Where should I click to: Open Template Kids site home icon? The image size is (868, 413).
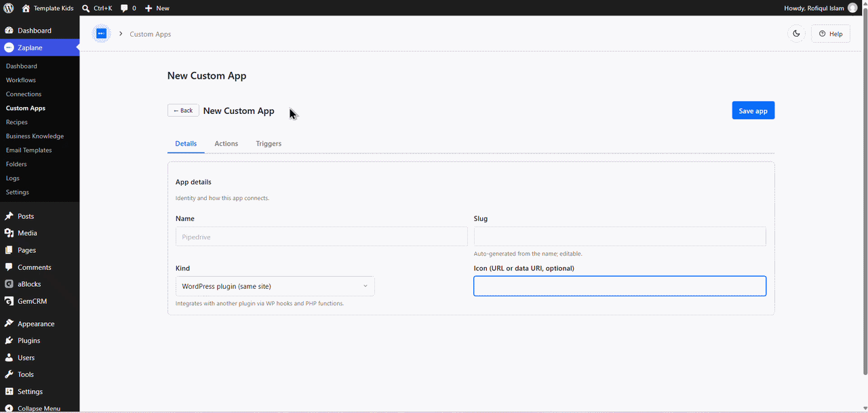coord(26,8)
